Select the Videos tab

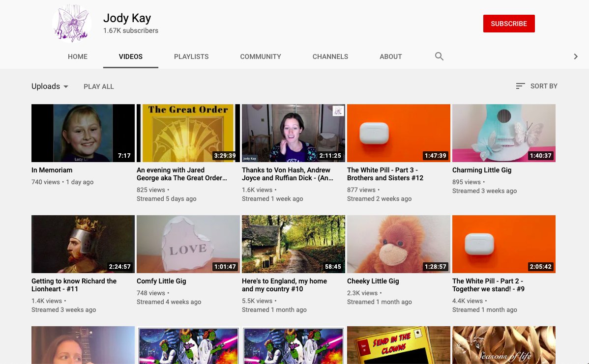pyautogui.click(x=131, y=56)
